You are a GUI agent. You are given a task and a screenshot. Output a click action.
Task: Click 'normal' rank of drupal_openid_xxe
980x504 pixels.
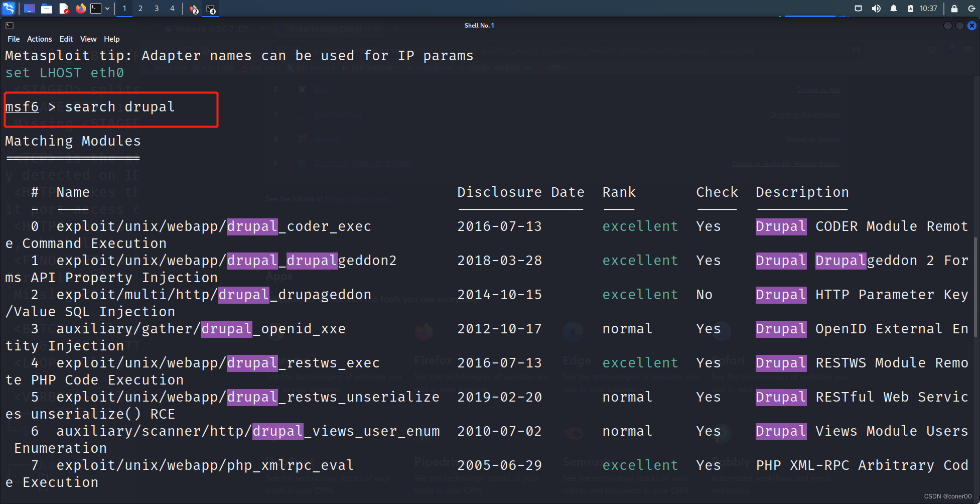[627, 329]
